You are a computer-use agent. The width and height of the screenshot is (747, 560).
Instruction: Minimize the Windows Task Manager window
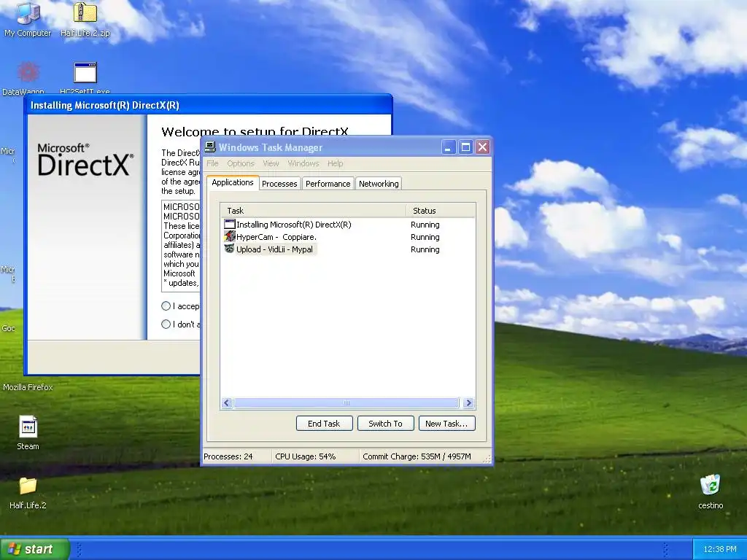tap(449, 147)
